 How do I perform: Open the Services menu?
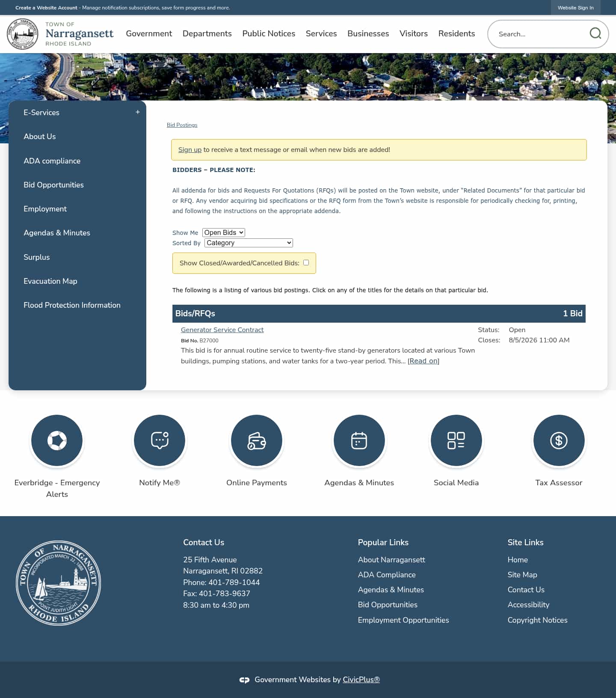pos(321,33)
